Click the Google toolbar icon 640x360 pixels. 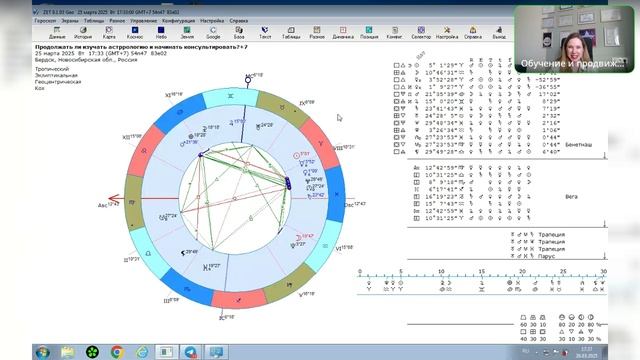213,33
